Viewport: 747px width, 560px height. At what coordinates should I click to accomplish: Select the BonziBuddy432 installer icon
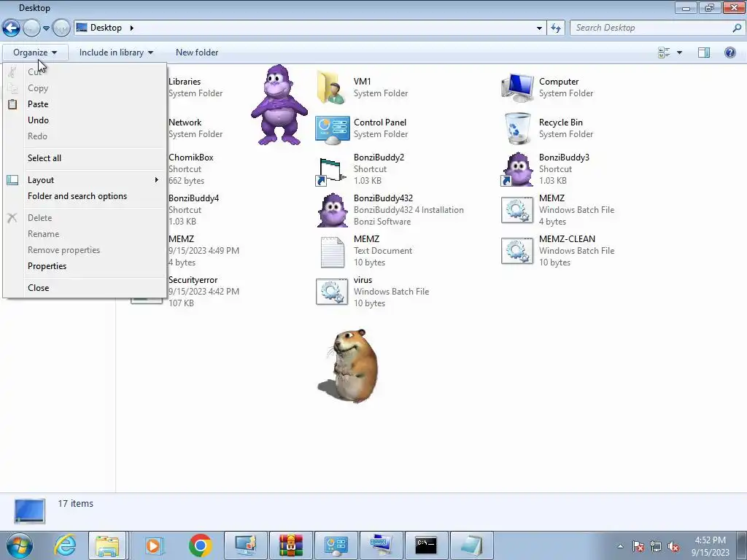pos(332,210)
